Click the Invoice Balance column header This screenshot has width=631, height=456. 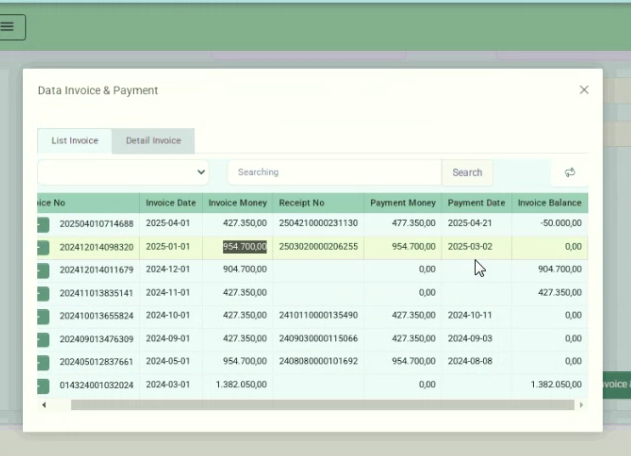click(549, 203)
